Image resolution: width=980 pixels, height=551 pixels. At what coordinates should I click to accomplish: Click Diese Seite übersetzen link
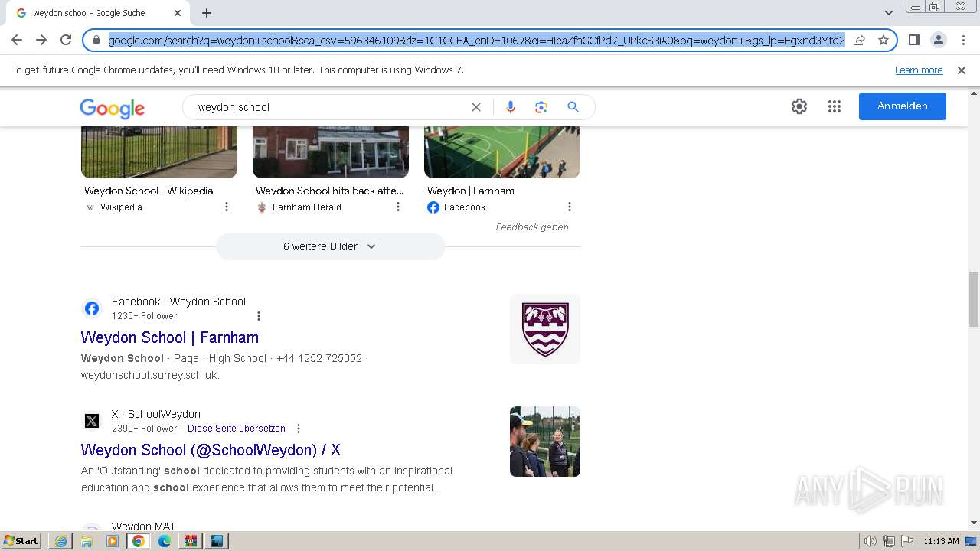(x=237, y=429)
